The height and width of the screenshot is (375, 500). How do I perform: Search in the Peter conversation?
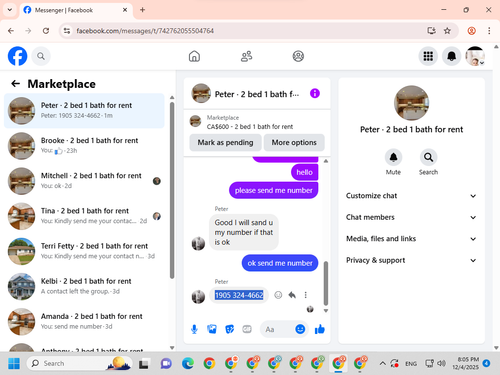pyautogui.click(x=428, y=157)
